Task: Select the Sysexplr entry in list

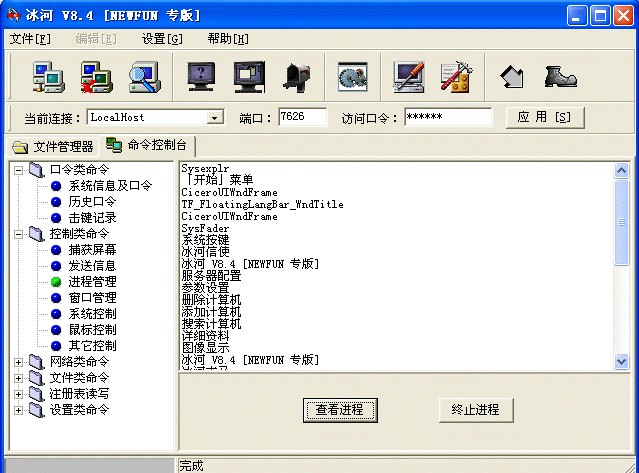Action: [x=205, y=168]
